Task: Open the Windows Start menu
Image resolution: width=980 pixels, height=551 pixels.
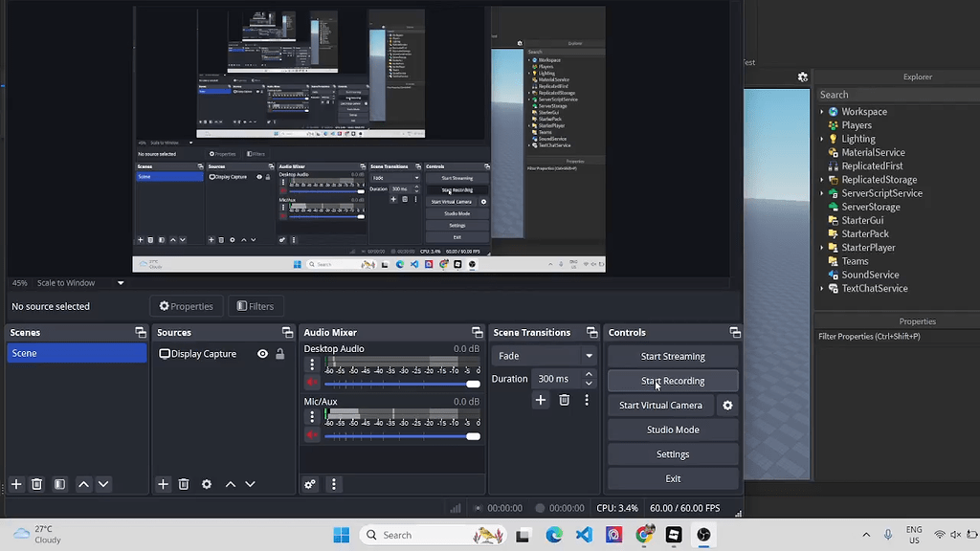Action: pyautogui.click(x=341, y=535)
